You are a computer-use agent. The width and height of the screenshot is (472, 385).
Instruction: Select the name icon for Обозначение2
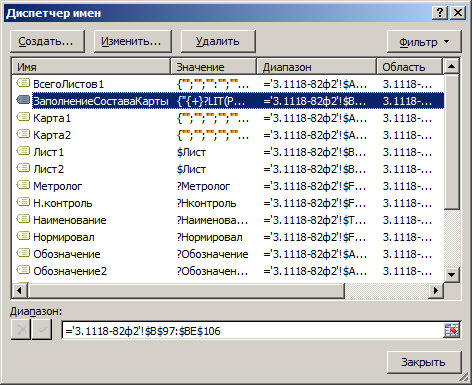click(23, 270)
